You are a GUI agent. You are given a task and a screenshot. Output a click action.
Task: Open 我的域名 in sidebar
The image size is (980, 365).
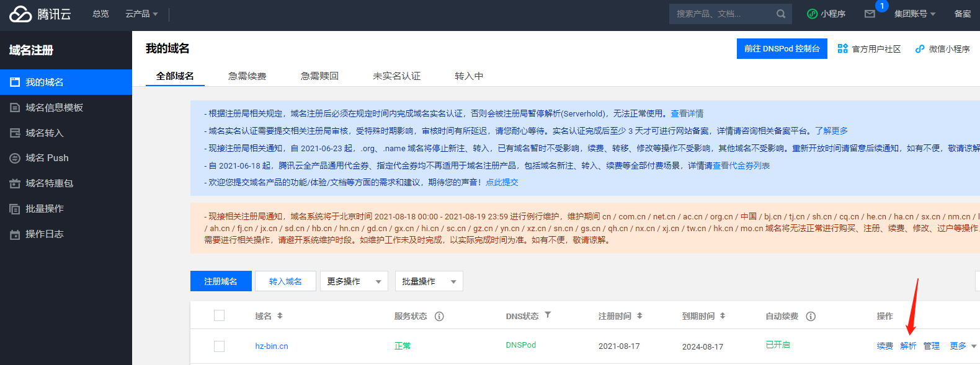pos(66,82)
